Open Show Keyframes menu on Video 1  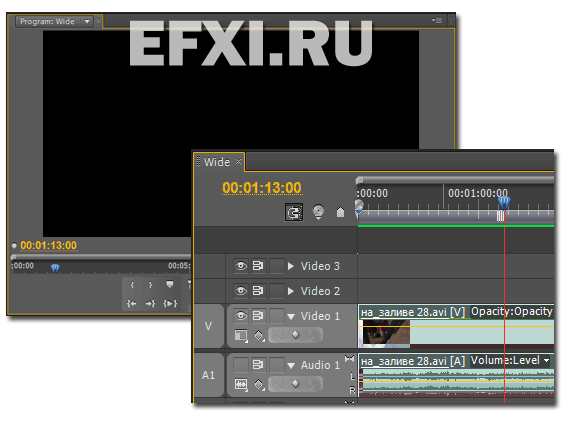pyautogui.click(x=259, y=335)
